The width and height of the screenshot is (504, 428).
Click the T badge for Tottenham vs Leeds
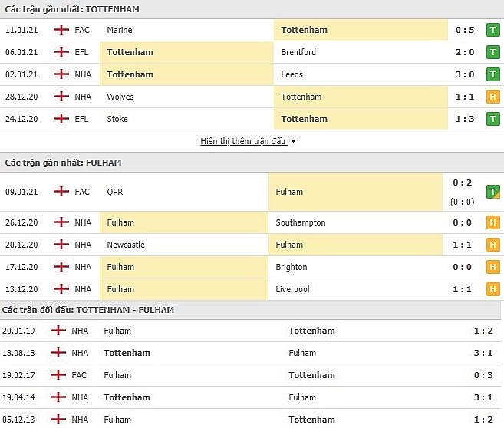[492, 75]
